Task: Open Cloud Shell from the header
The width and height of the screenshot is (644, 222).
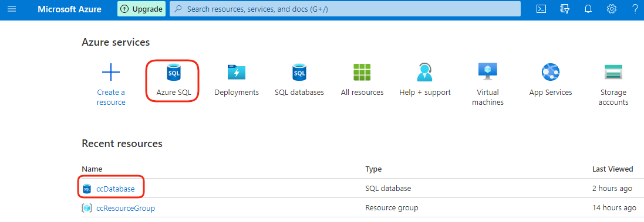Action: click(541, 9)
